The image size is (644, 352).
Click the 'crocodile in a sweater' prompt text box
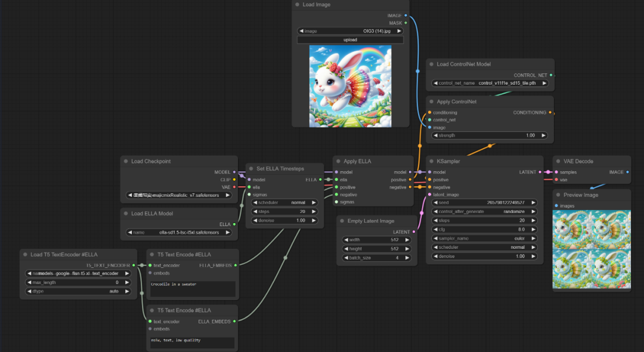tap(192, 289)
